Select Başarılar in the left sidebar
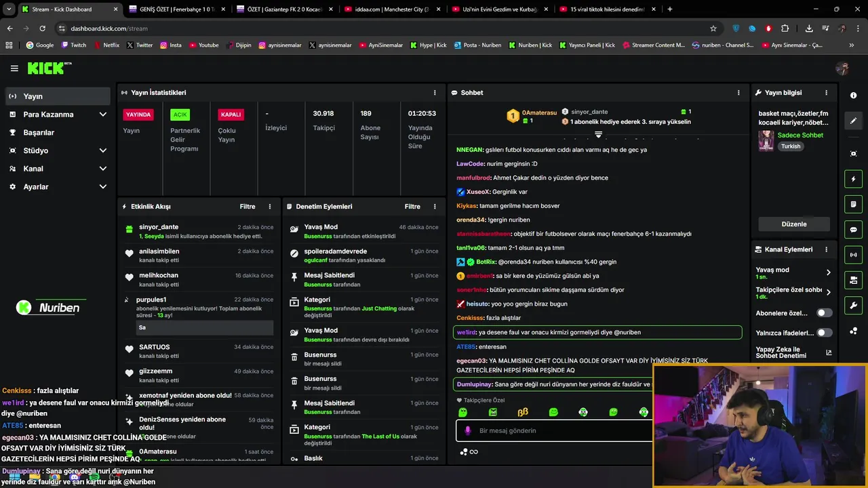The image size is (868, 488). coord(57,133)
